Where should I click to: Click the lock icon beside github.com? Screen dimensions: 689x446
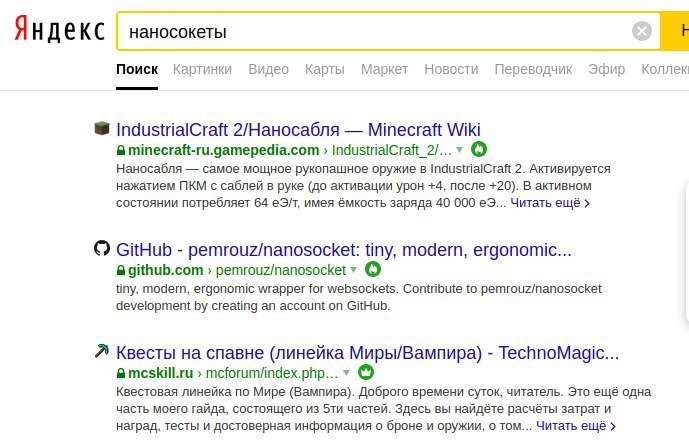[x=121, y=270]
